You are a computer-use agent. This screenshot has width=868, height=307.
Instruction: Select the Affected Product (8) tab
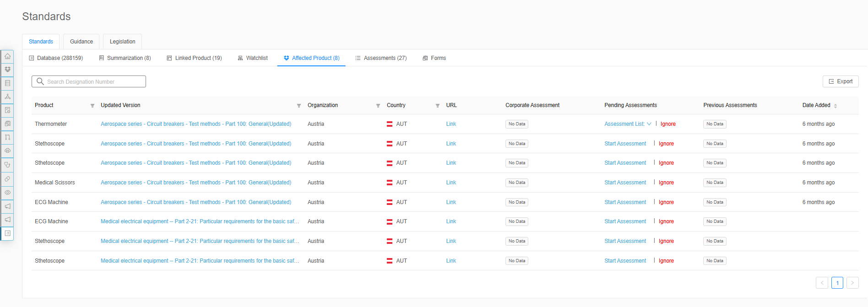[311, 58]
